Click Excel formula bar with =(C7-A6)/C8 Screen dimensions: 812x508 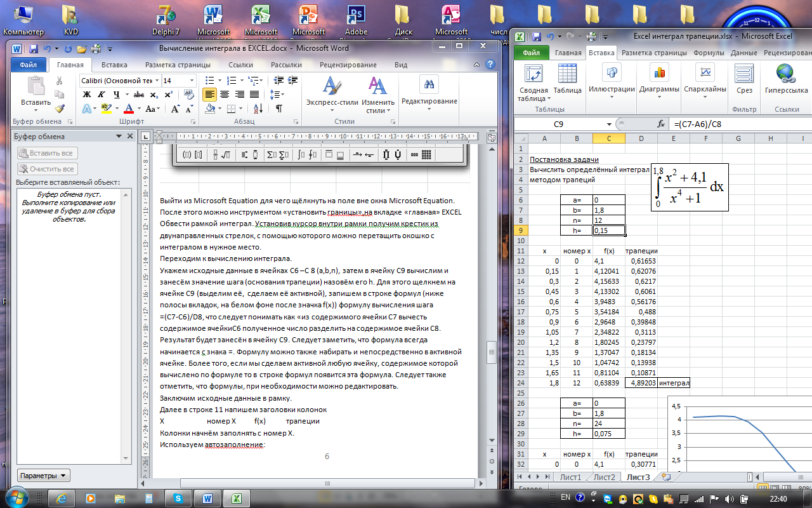point(740,124)
